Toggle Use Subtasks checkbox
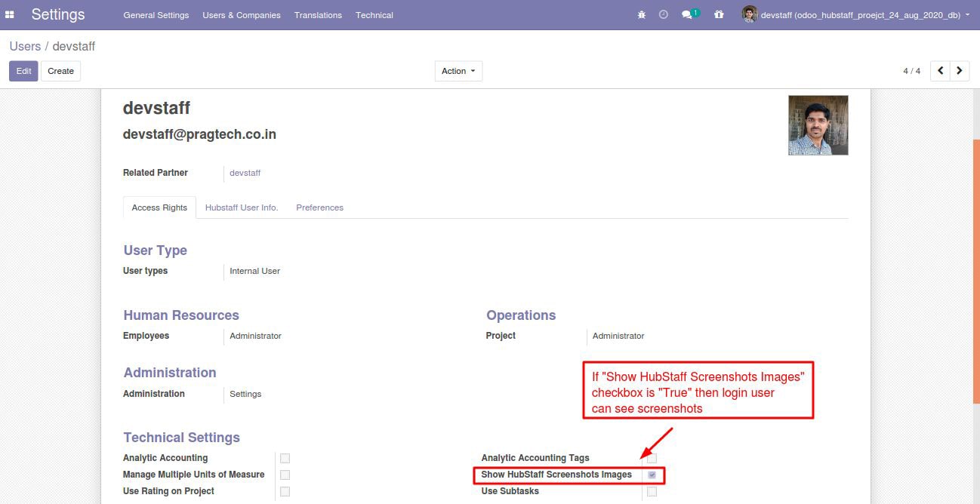The height and width of the screenshot is (504, 980). [x=652, y=491]
